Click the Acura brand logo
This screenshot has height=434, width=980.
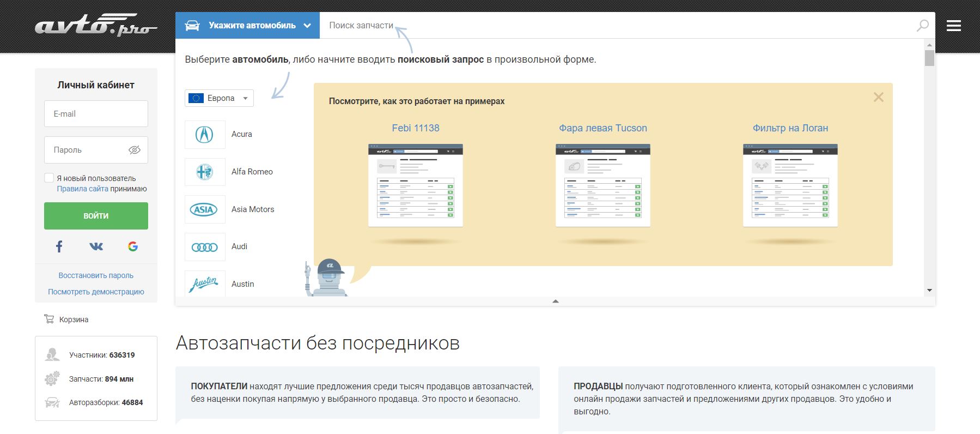[205, 134]
